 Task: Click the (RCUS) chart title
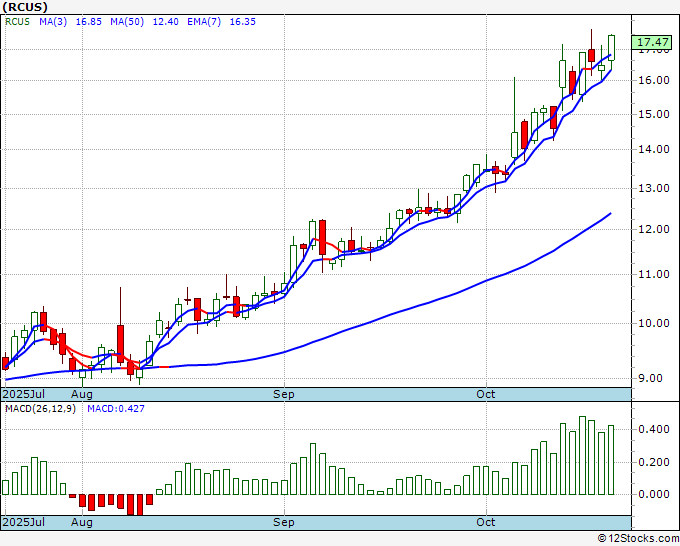[x=25, y=7]
